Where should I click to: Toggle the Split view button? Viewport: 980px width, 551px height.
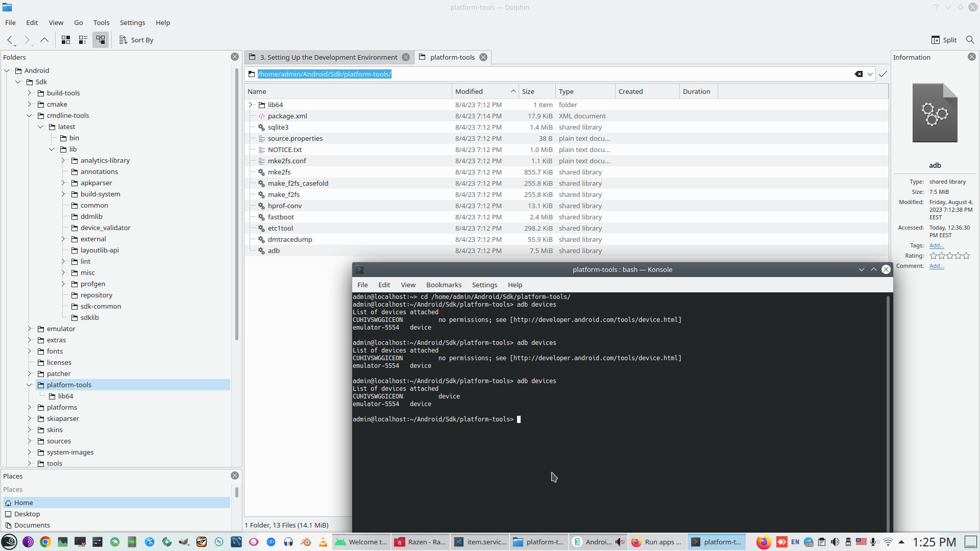(x=944, y=40)
